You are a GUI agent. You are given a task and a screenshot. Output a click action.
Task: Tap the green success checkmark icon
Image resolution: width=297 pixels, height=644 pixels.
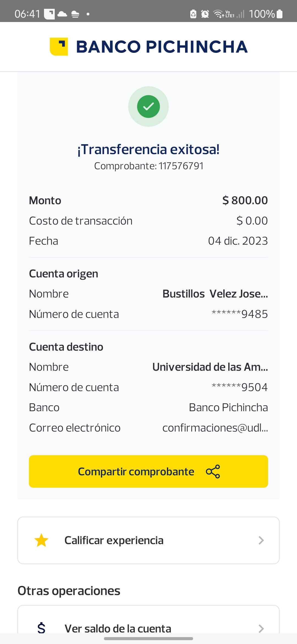tap(148, 107)
